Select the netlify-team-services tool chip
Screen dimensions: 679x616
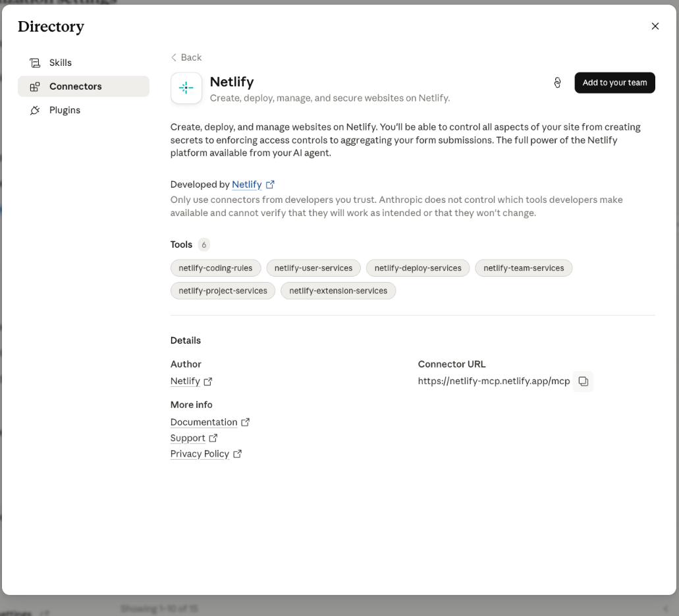pyautogui.click(x=524, y=268)
